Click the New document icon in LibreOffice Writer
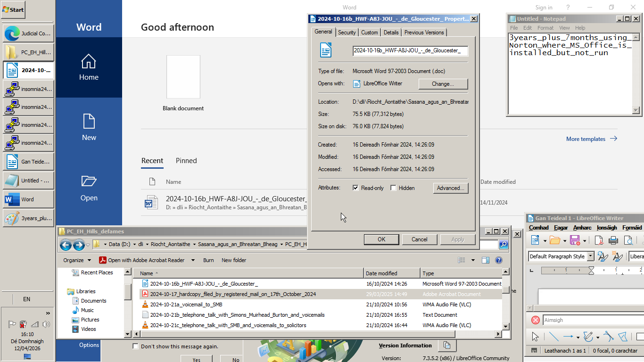The width and height of the screenshot is (644, 362). (535, 240)
